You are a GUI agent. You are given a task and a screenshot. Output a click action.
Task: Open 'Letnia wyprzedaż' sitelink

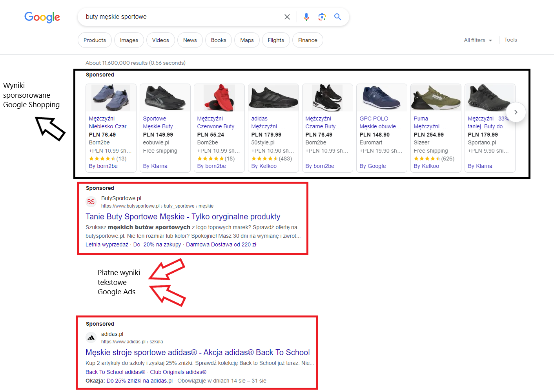[x=107, y=244]
